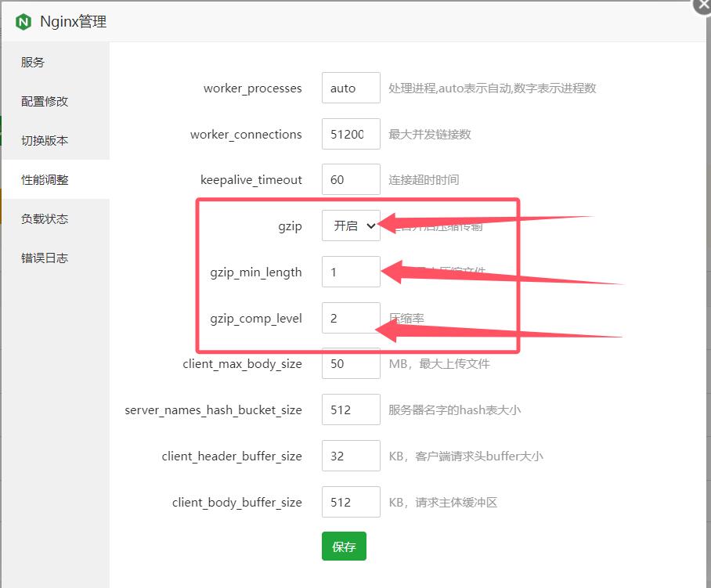711x588 pixels.
Task: Click the gzip label text
Action: tap(291, 226)
